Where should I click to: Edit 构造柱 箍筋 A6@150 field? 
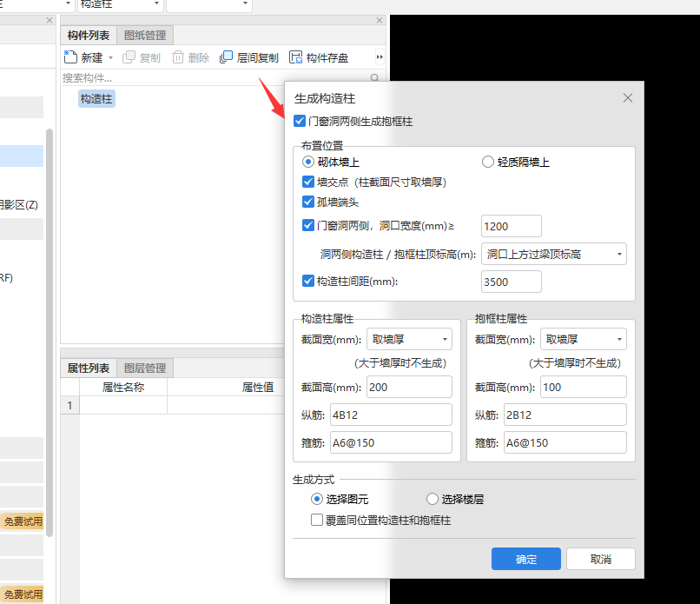[391, 442]
